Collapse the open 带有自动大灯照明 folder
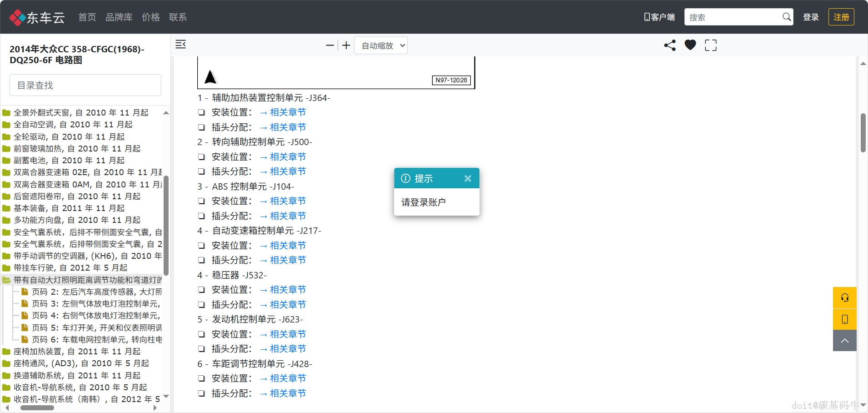The width and height of the screenshot is (868, 413). click(x=6, y=280)
